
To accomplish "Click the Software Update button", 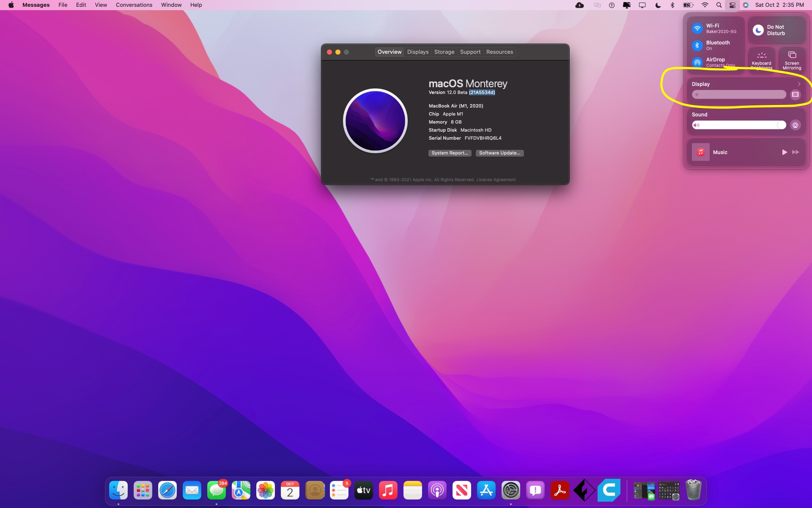I will pos(499,153).
